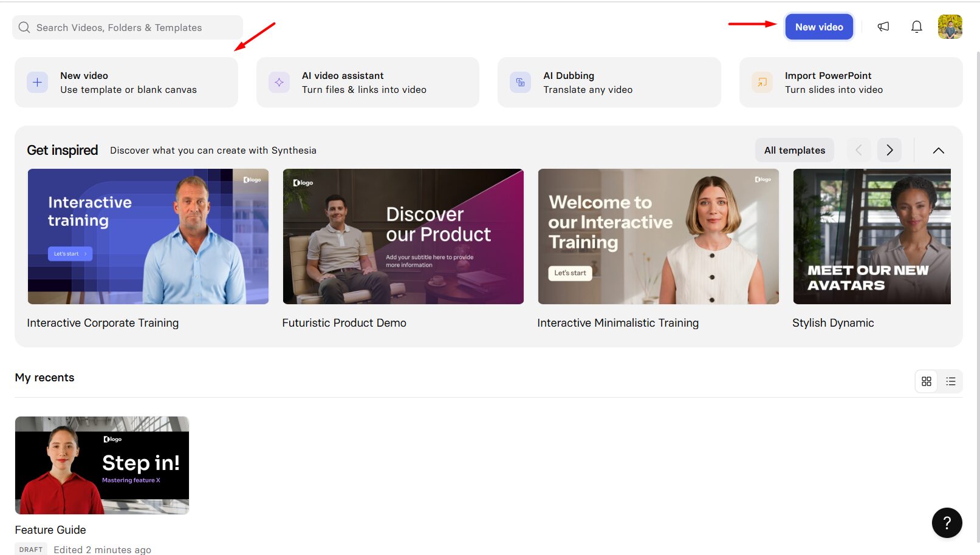
Task: Open the help question mark button
Action: 947,522
